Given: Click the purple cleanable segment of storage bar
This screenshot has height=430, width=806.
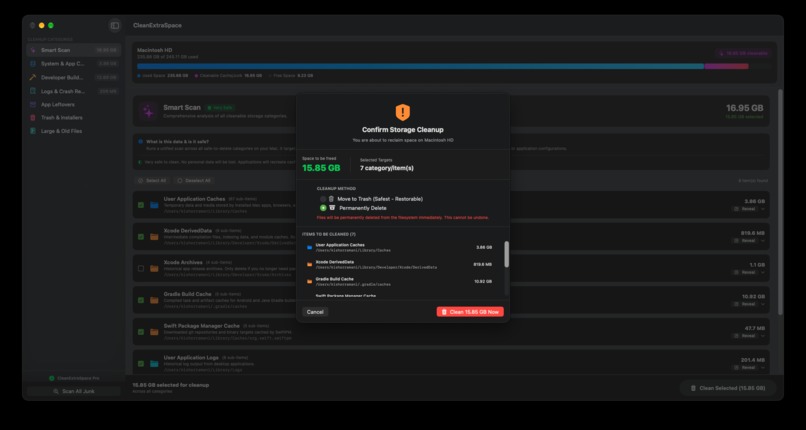Looking at the screenshot, I should click(726, 66).
